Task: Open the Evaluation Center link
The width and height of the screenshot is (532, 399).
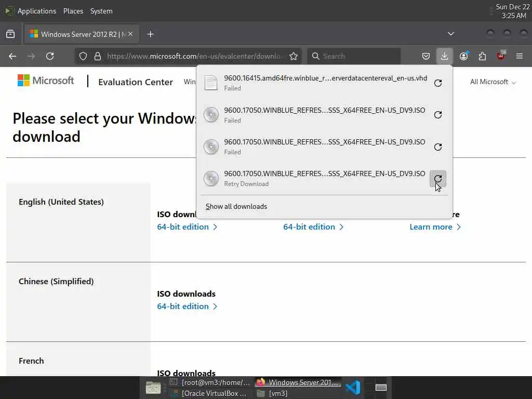Action: [136, 82]
